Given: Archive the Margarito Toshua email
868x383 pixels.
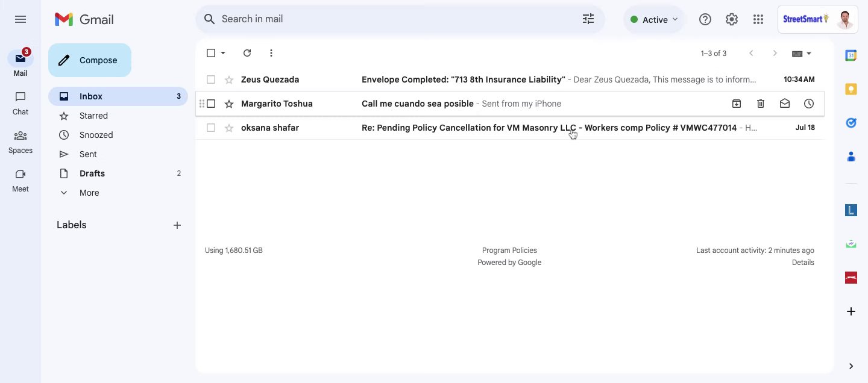Looking at the screenshot, I should click(737, 104).
